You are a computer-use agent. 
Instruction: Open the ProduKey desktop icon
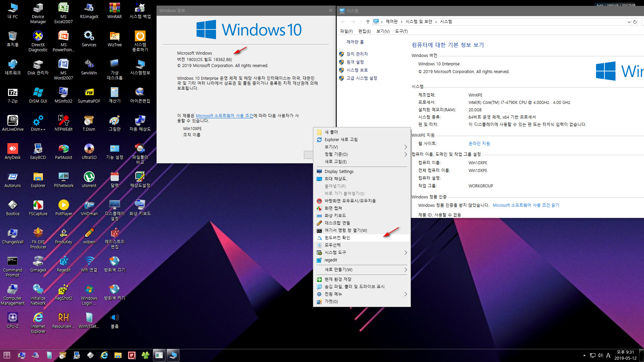pos(63,236)
